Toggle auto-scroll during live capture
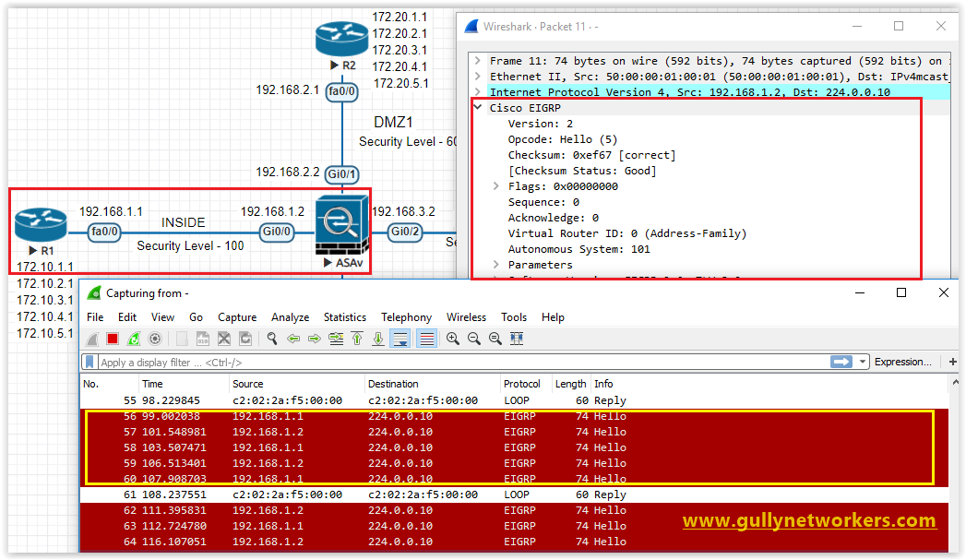 [x=400, y=339]
